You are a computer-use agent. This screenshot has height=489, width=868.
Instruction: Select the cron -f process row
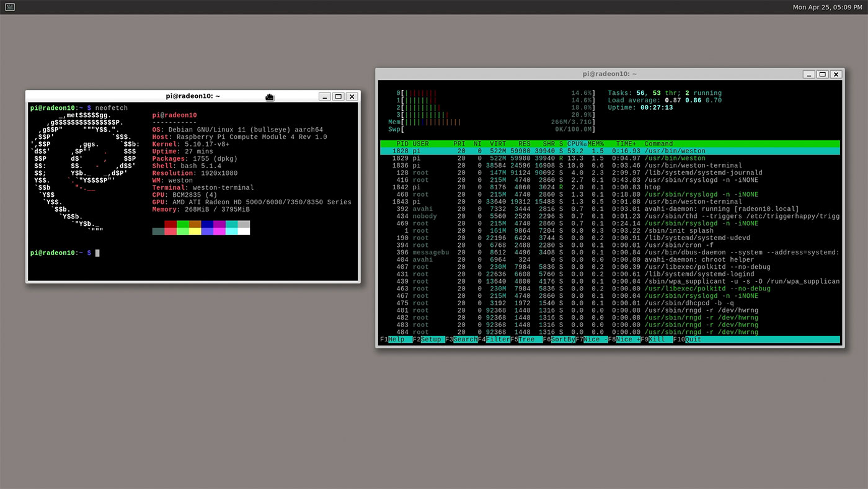(610, 245)
